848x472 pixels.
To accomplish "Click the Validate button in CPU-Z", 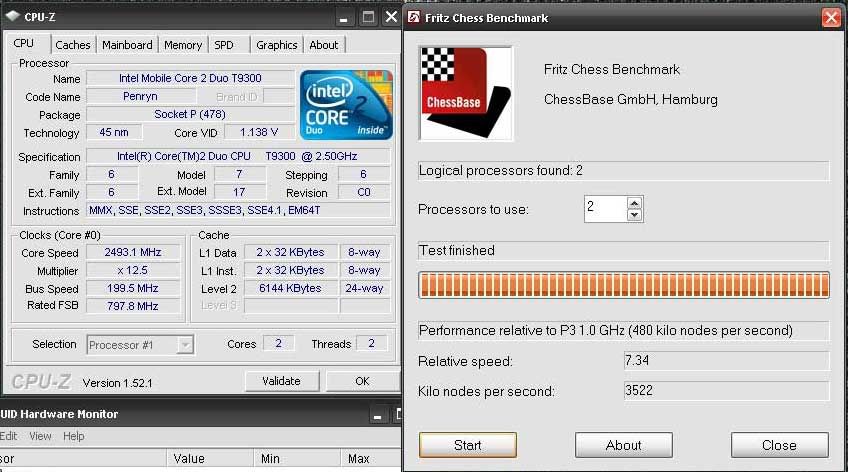I will tap(281, 381).
